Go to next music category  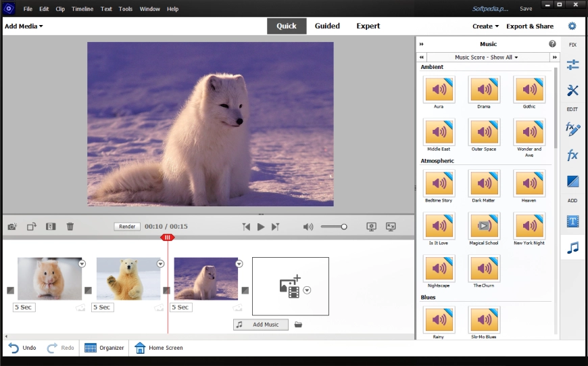coord(555,57)
